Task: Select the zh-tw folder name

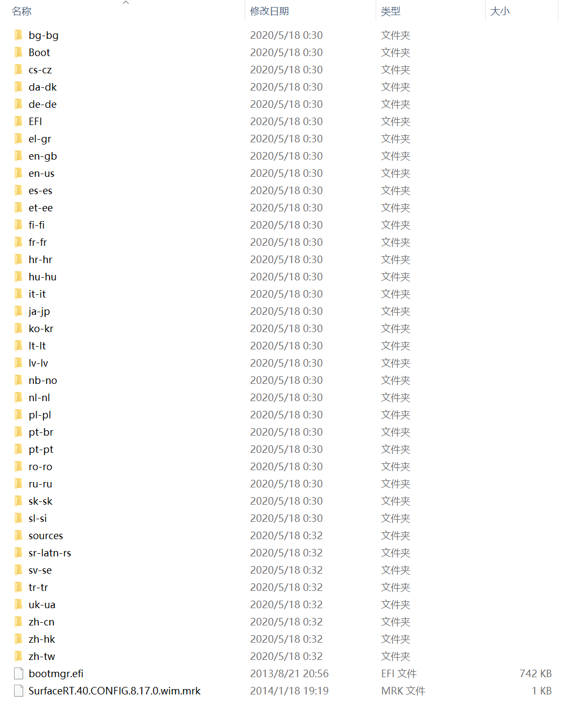Action: tap(41, 656)
